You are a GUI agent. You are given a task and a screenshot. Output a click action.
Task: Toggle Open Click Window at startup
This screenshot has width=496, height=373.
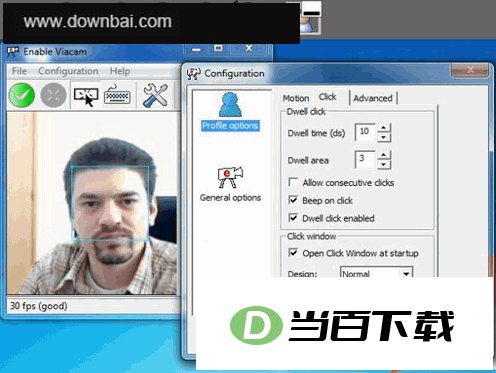(293, 253)
